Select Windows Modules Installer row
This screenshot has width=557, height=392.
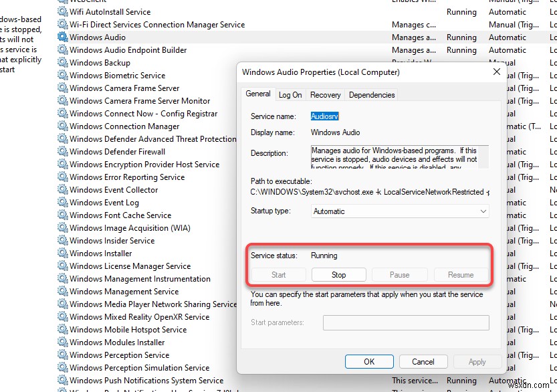117,342
